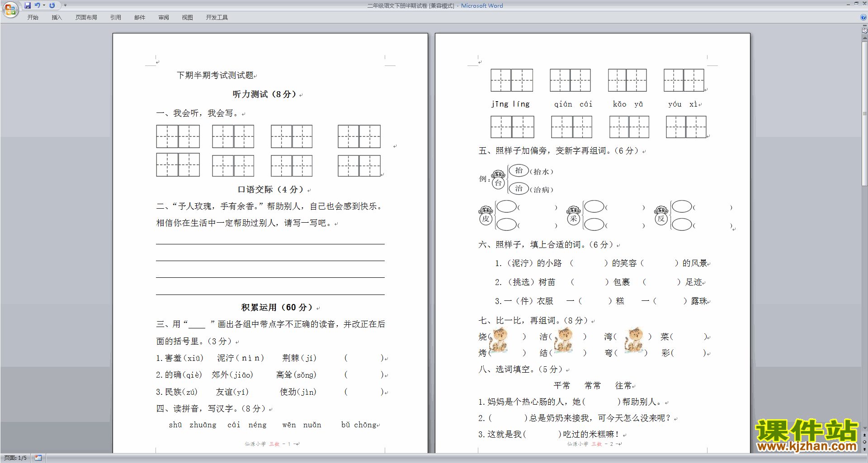Open the 开始 ribbon tab
The image size is (868, 463).
(33, 18)
